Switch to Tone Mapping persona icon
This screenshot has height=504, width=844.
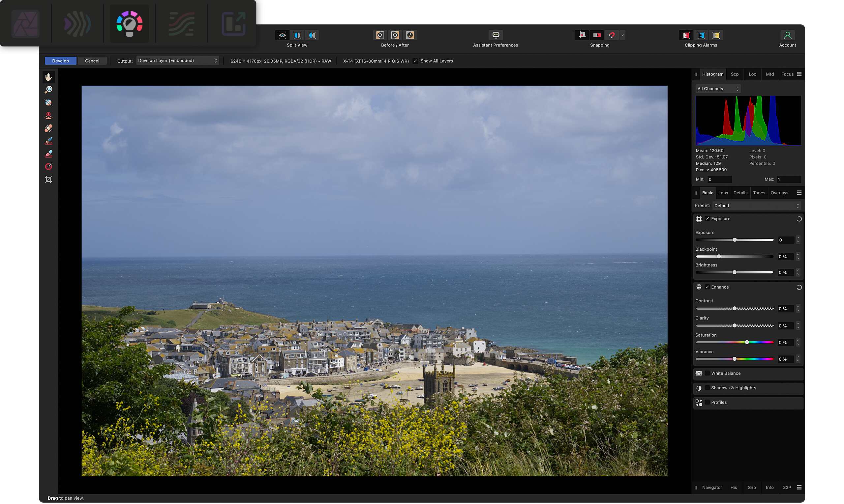[x=182, y=24]
